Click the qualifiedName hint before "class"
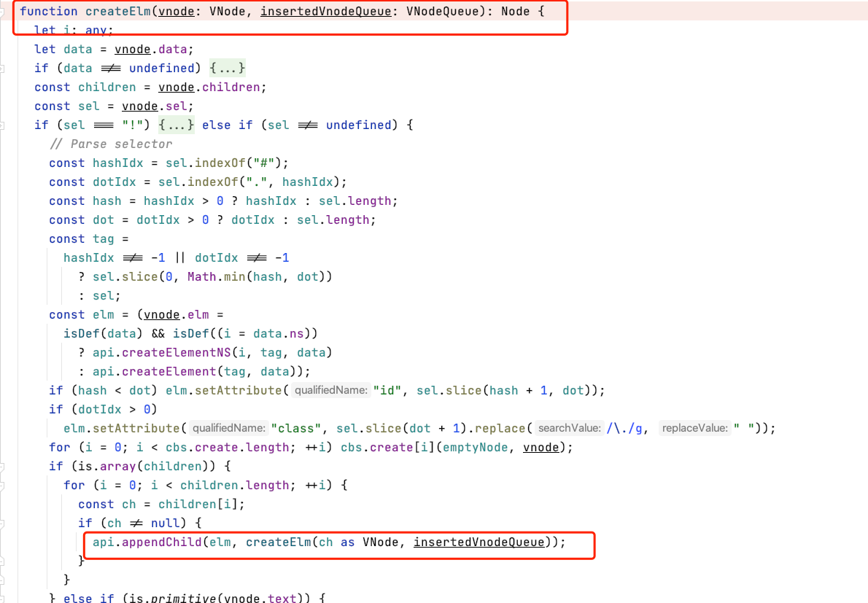868x603 pixels. [x=228, y=428]
